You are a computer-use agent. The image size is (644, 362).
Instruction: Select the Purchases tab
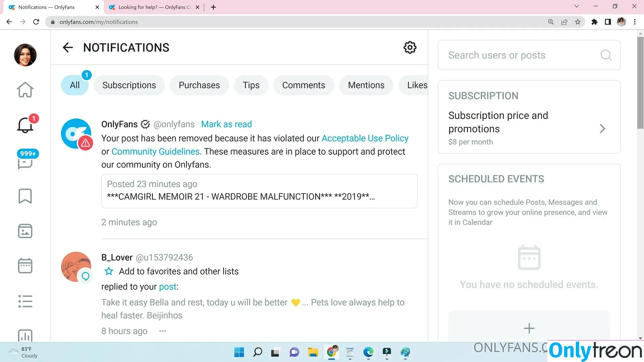(x=199, y=85)
